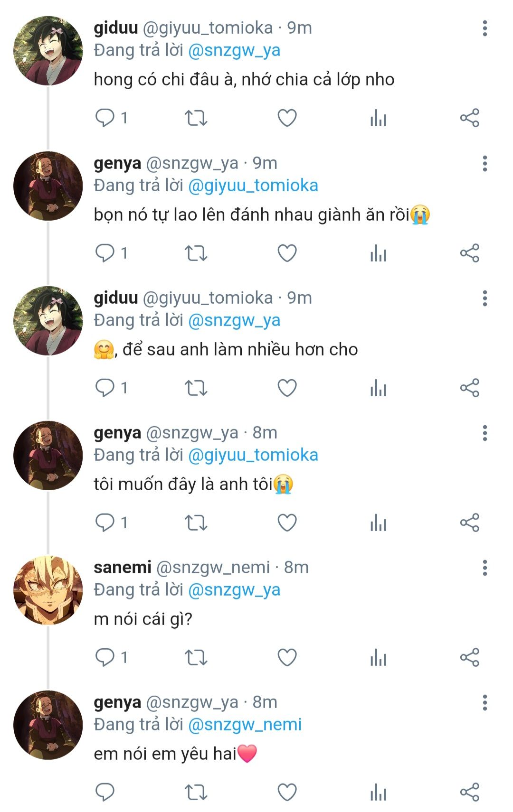This screenshot has width=513, height=812.
Task: Retweet the 'em nói em yêu hai' tweet
Action: click(196, 792)
